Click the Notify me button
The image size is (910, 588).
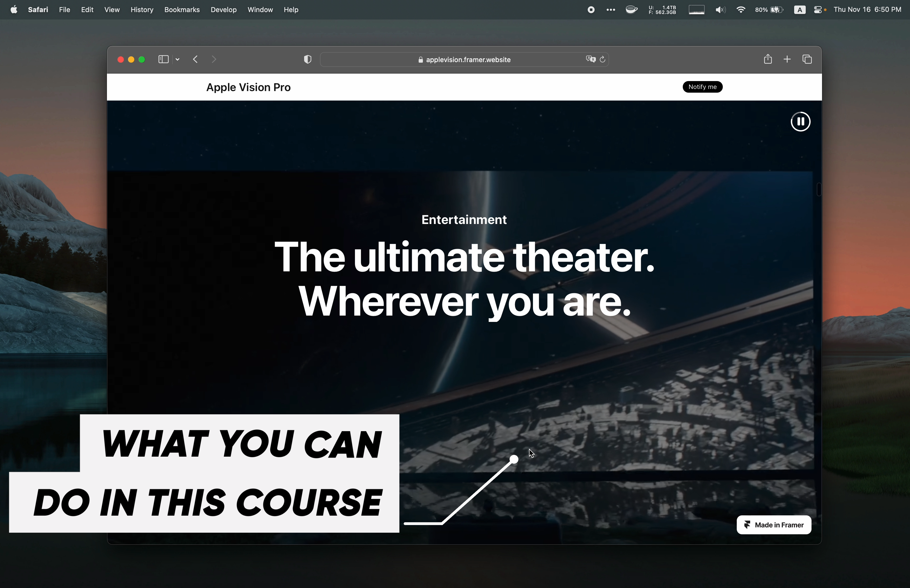click(703, 87)
